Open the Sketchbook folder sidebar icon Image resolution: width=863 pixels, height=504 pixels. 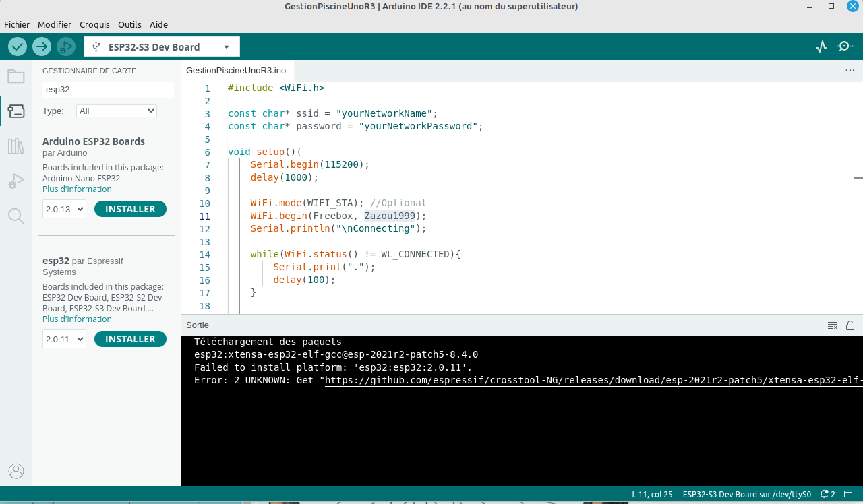pos(16,75)
